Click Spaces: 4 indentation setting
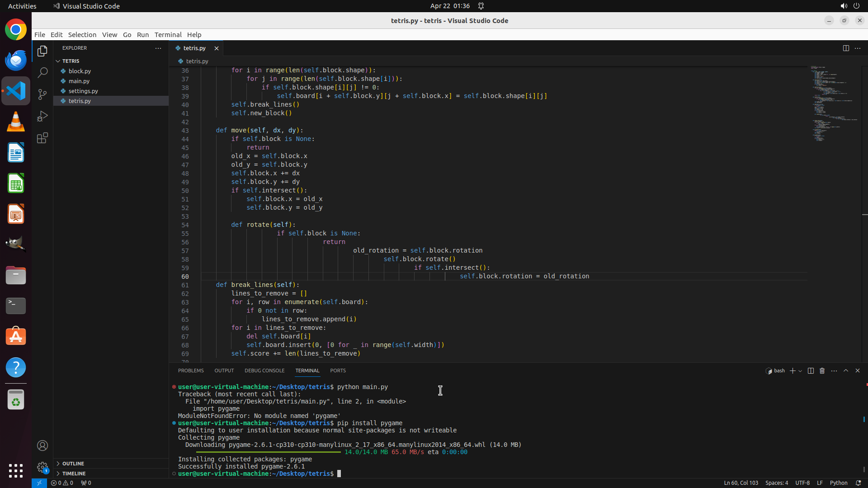This screenshot has width=868, height=488. click(x=776, y=483)
